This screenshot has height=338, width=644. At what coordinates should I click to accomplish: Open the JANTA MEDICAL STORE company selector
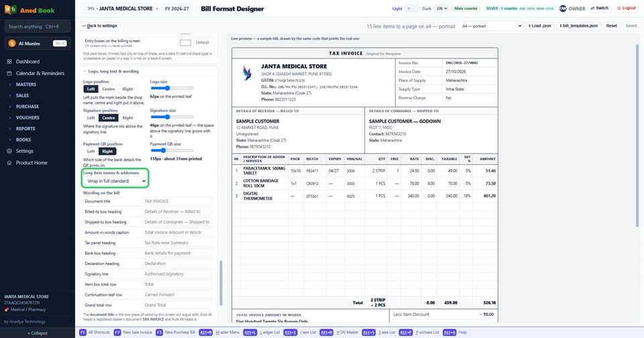point(121,9)
